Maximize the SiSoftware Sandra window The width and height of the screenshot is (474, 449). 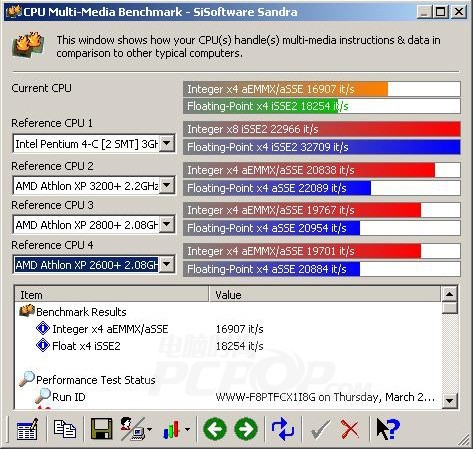(440, 12)
